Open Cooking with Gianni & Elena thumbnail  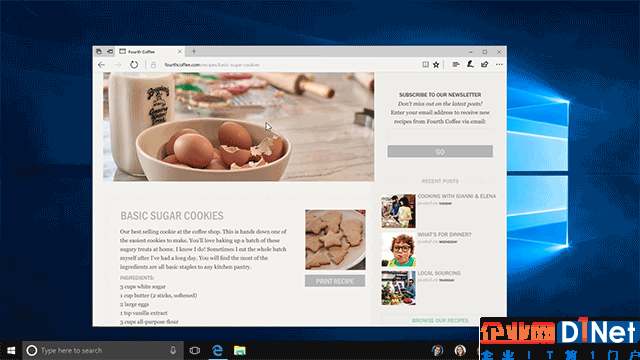pos(398,211)
